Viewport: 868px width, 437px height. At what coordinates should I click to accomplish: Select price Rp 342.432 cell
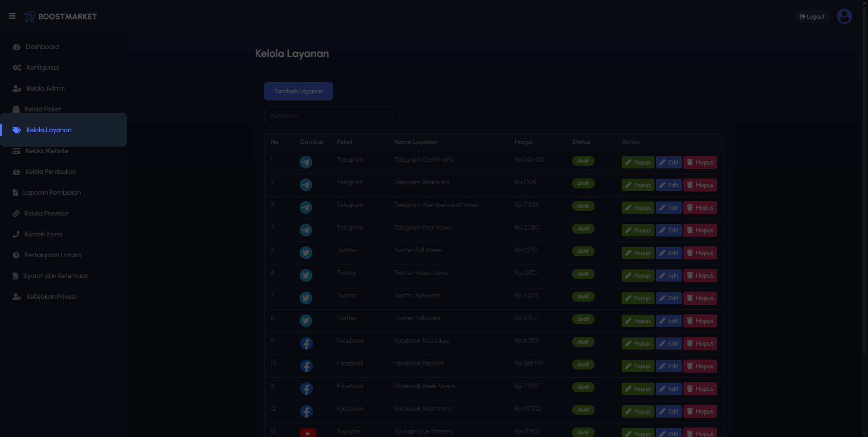point(529,160)
